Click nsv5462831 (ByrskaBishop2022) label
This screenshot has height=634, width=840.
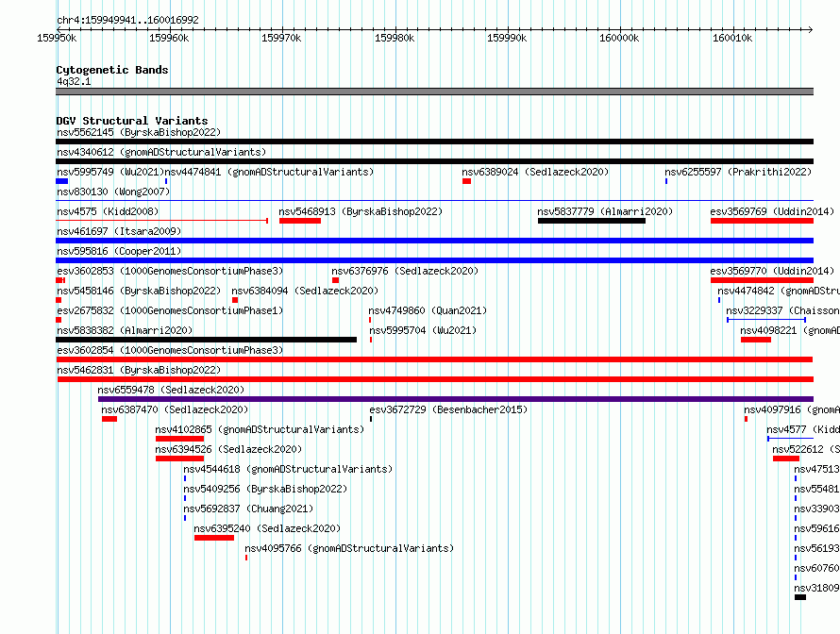pyautogui.click(x=139, y=370)
